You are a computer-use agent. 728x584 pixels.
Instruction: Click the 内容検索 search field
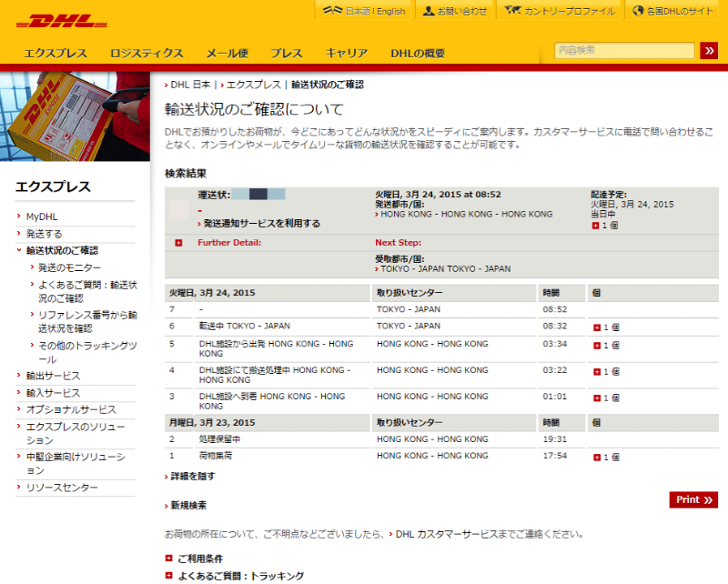coord(624,50)
